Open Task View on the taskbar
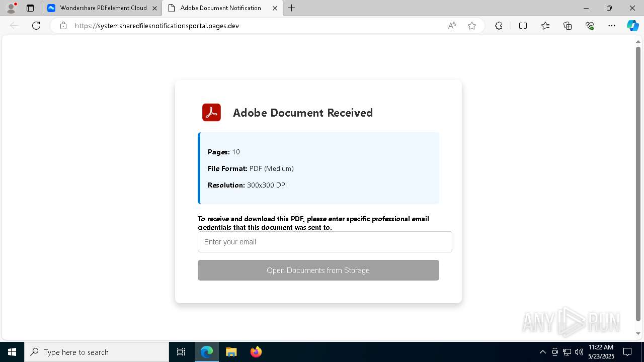Viewport: 644px width, 362px height. click(x=181, y=352)
